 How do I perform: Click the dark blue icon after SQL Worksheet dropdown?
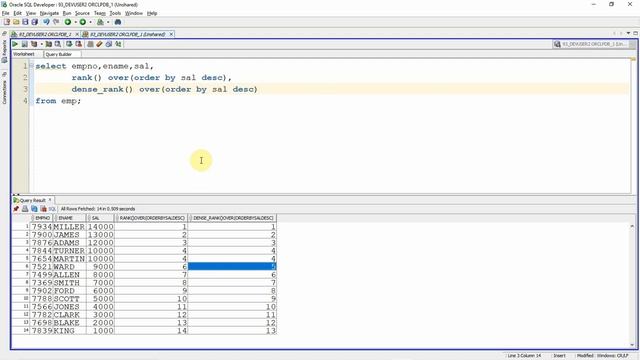[118, 22]
